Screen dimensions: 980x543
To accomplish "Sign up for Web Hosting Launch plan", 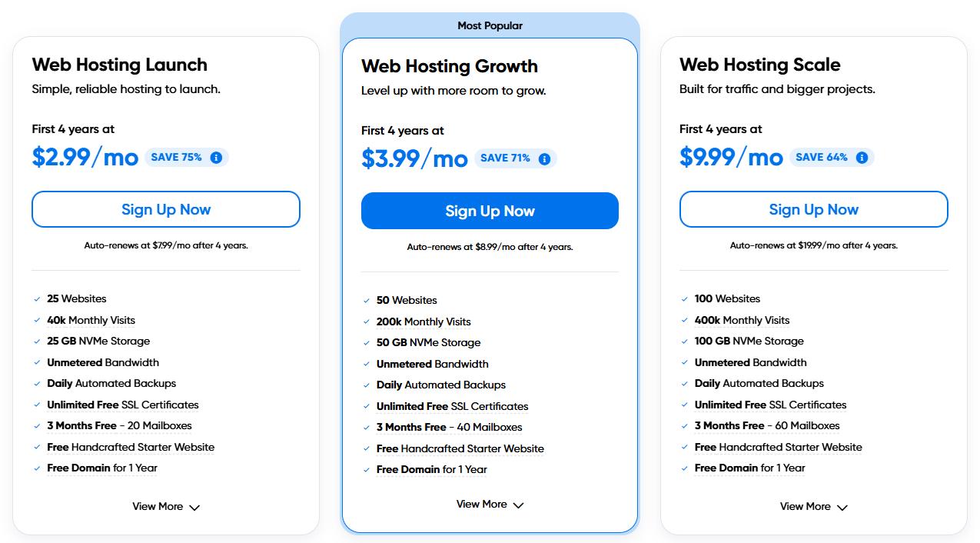I will coord(166,209).
